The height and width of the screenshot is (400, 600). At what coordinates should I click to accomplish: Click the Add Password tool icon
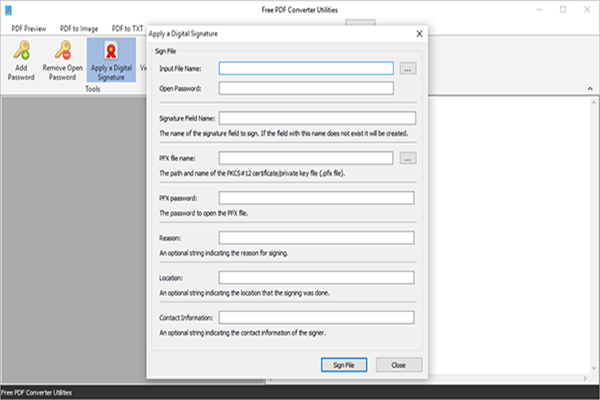[x=20, y=60]
